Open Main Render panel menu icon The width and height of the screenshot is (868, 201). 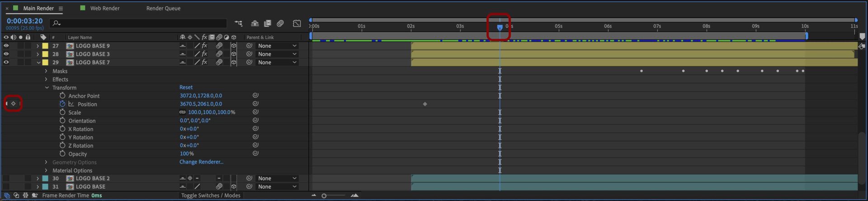tap(61, 8)
